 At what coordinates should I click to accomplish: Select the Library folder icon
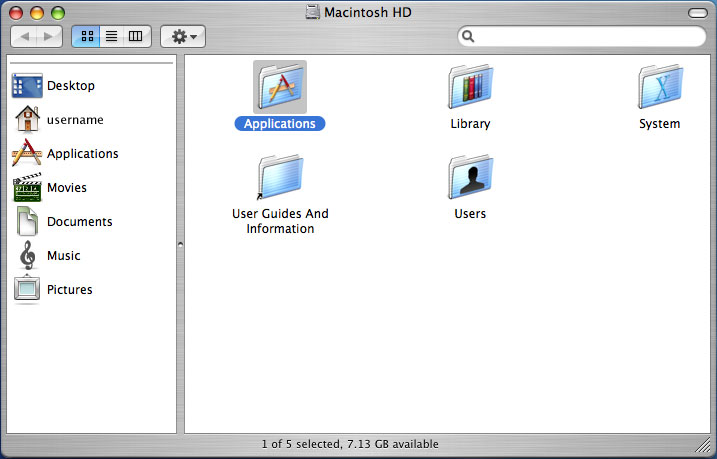tap(470, 87)
